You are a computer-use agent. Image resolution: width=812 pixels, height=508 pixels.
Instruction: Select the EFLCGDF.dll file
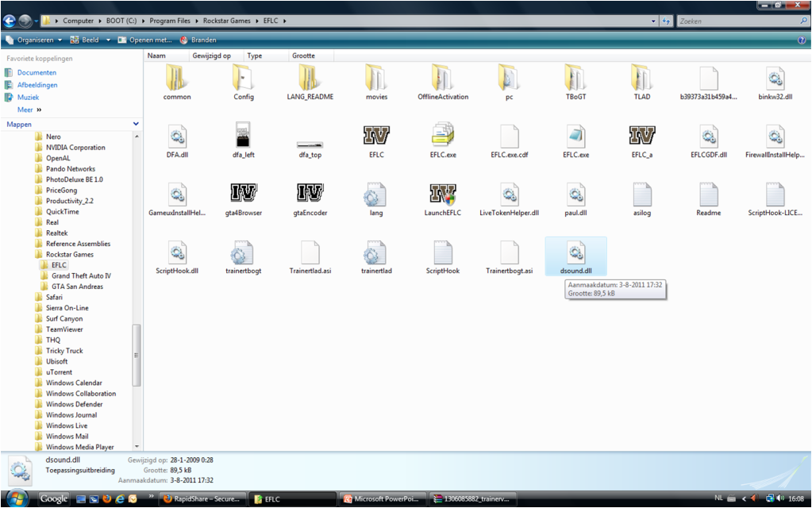709,140
